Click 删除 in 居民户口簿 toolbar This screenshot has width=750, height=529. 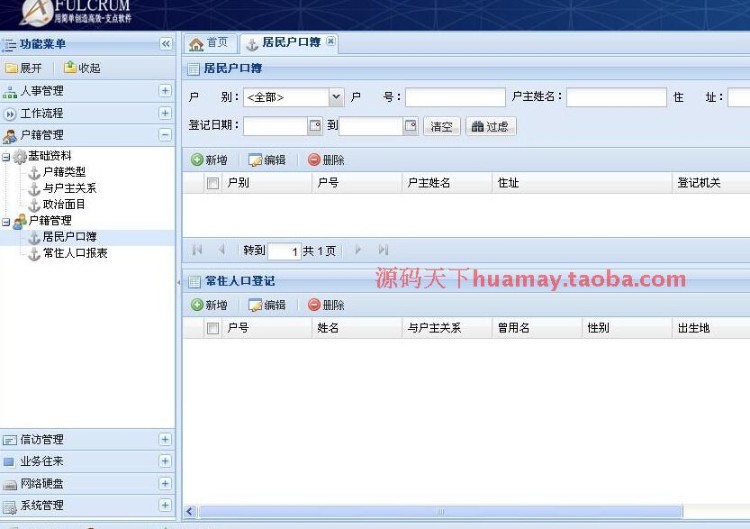coord(326,160)
